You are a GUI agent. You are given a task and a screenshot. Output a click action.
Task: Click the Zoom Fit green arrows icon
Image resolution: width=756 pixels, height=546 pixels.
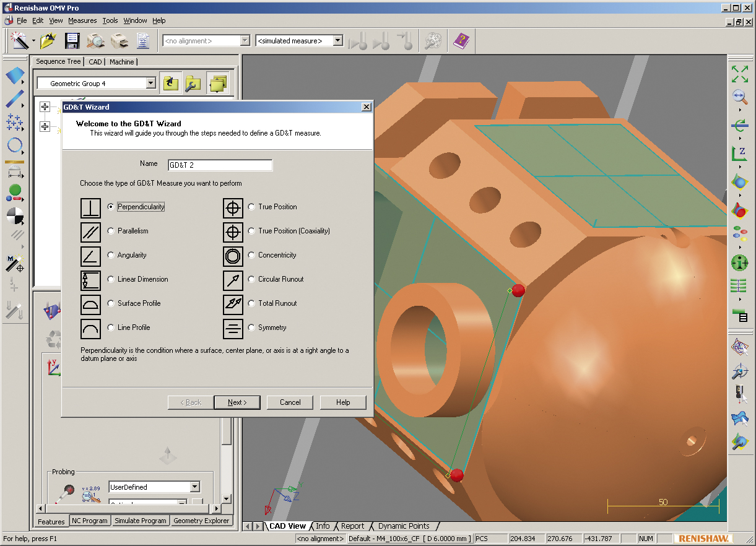(739, 74)
